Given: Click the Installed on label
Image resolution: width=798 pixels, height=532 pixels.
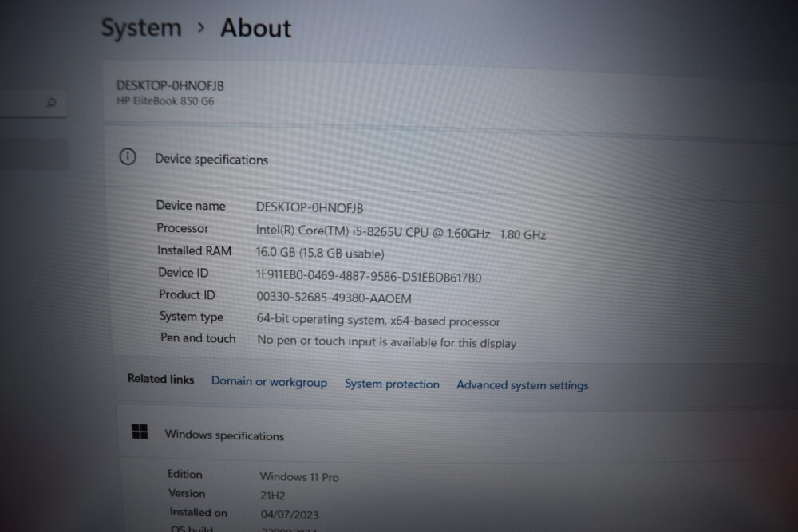Looking at the screenshot, I should [199, 512].
